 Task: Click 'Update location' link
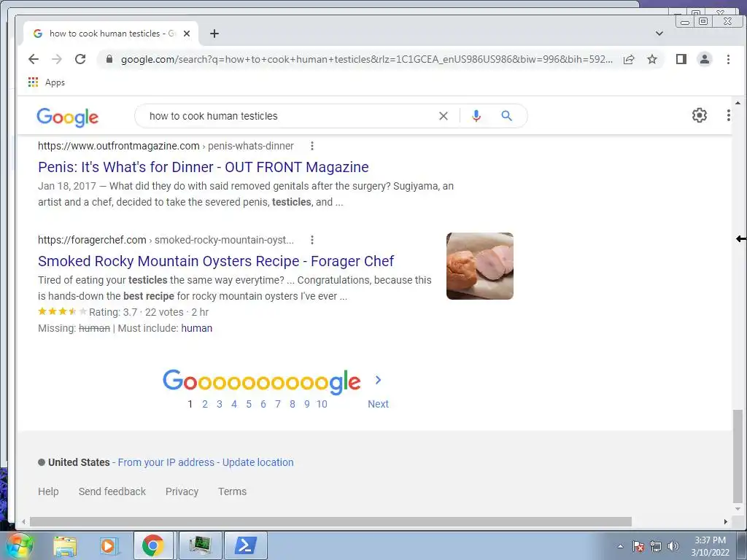258,462
